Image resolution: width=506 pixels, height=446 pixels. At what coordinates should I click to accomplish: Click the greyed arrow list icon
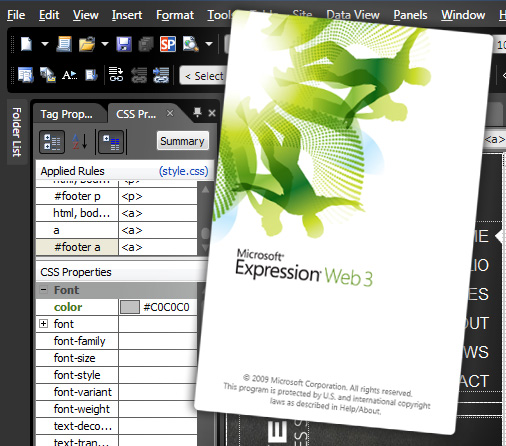139,75
